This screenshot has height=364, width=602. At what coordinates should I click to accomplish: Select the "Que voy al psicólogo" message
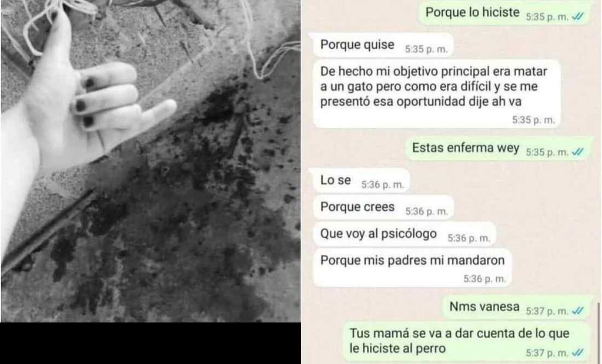pos(404,234)
